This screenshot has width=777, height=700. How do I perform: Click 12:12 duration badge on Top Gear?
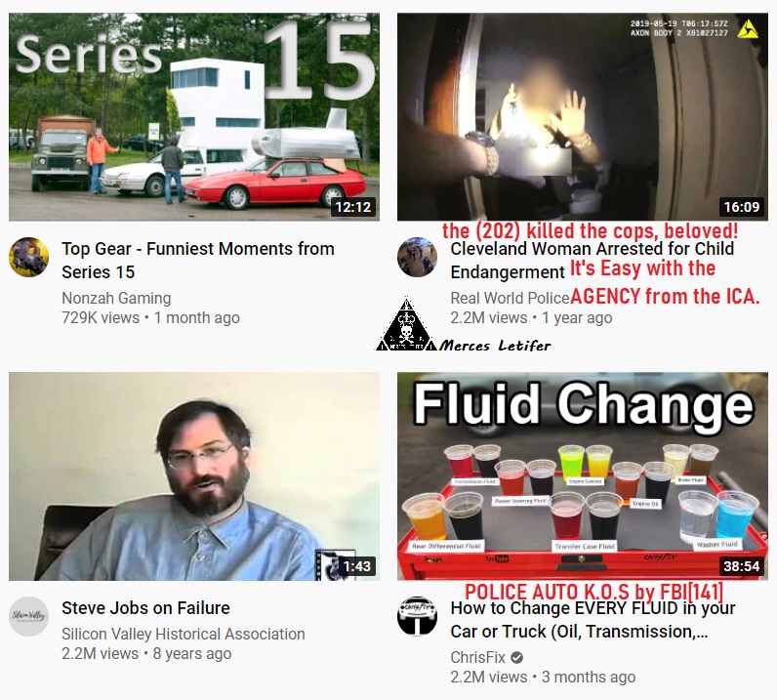353,207
